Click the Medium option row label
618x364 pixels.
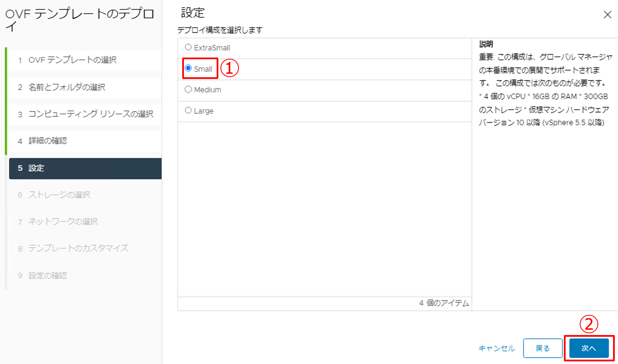tap(207, 90)
